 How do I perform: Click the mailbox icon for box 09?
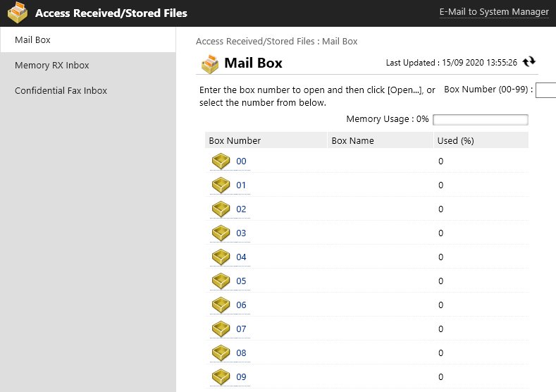221,377
